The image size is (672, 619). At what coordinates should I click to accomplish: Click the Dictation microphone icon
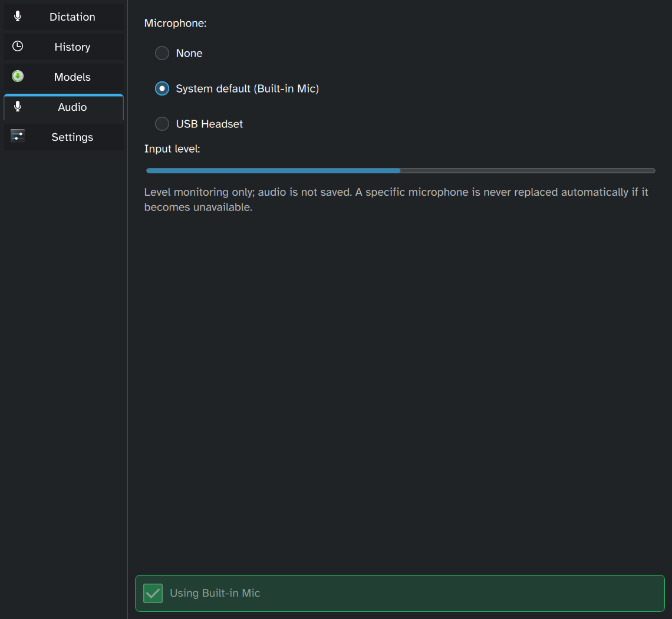tap(18, 17)
